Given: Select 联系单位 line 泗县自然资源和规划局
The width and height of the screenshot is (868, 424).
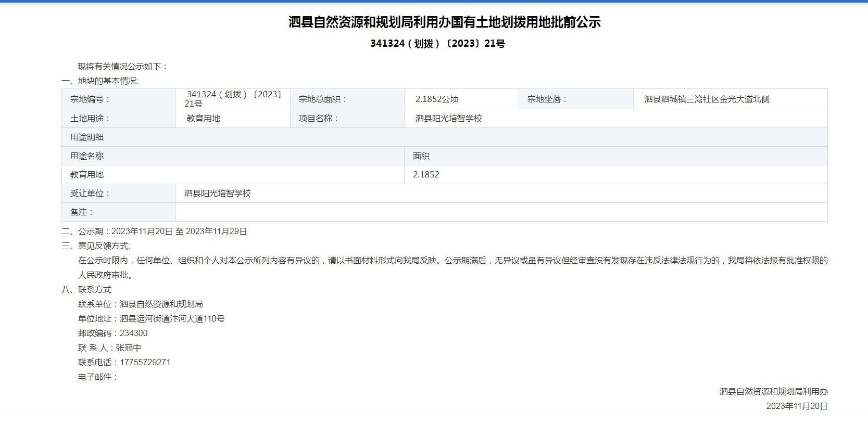Looking at the screenshot, I should pyautogui.click(x=141, y=304).
